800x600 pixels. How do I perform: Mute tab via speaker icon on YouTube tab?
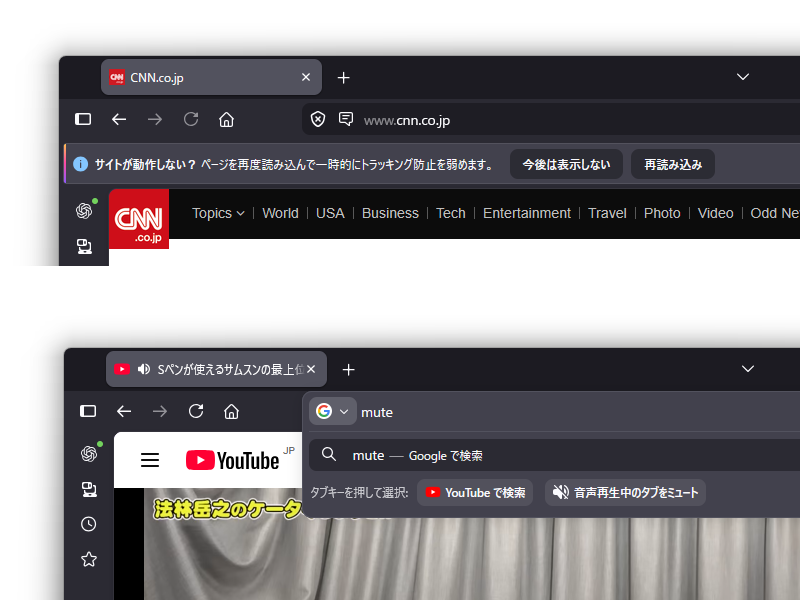[x=144, y=369]
